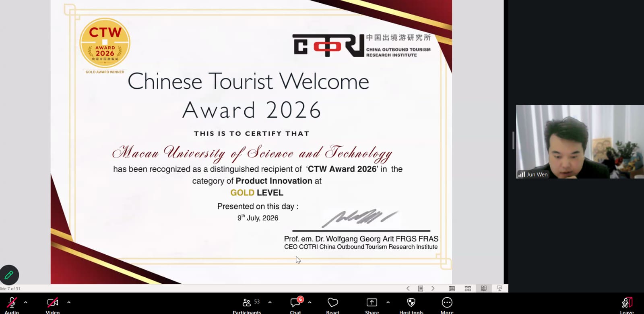Click the red unread badge on Chat
The image size is (644, 314).
pyautogui.click(x=300, y=299)
